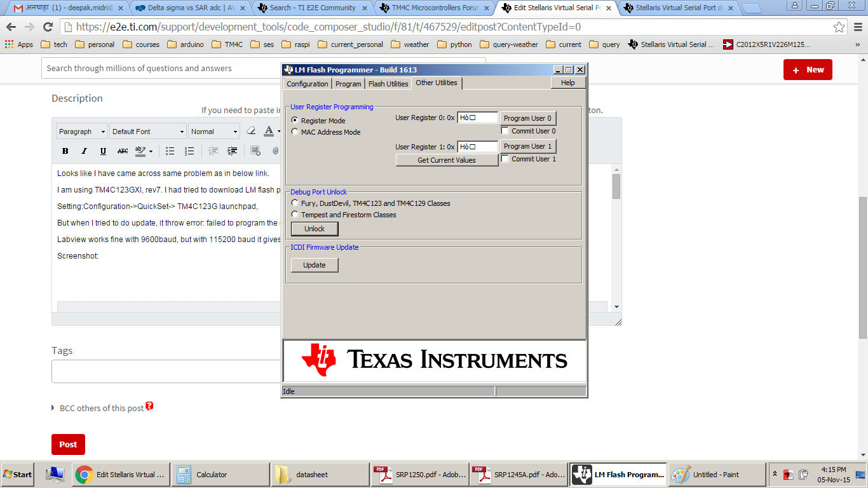Screen dimensions: 868x488
Task: Insert a bulleted list
Action: click(x=170, y=151)
